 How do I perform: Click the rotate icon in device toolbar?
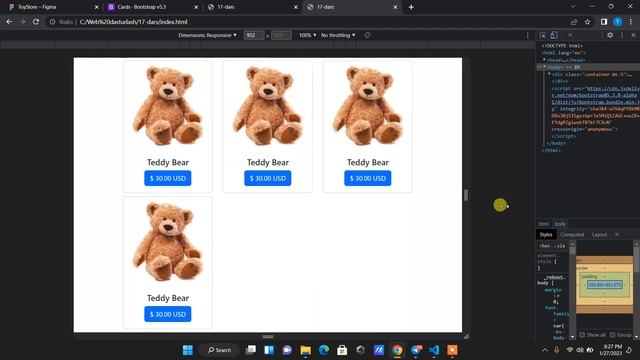(x=367, y=36)
